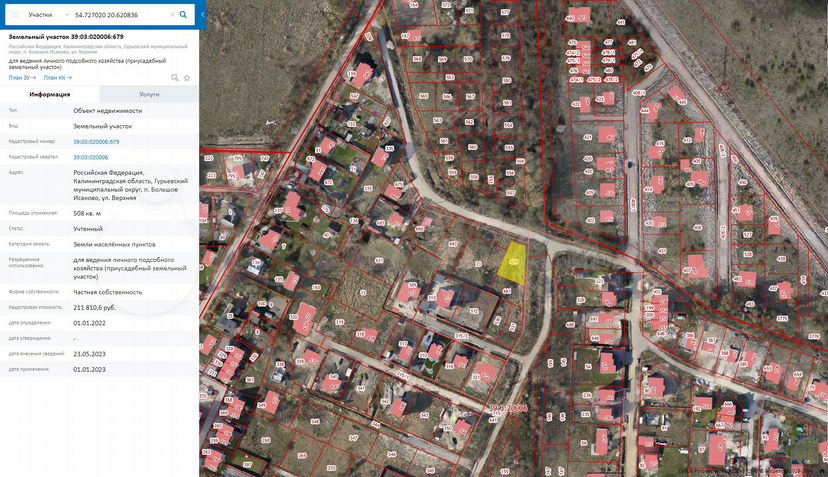
Task: Click the yellow highlighted parcel 679
Action: (x=513, y=264)
